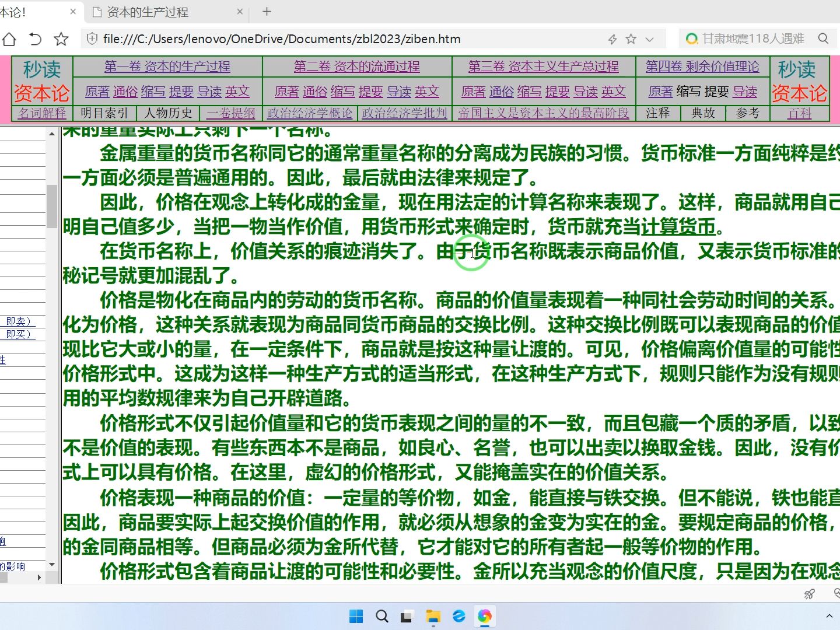840x630 pixels.
Task: Open 导读 under the fourth volume
Action: (745, 92)
